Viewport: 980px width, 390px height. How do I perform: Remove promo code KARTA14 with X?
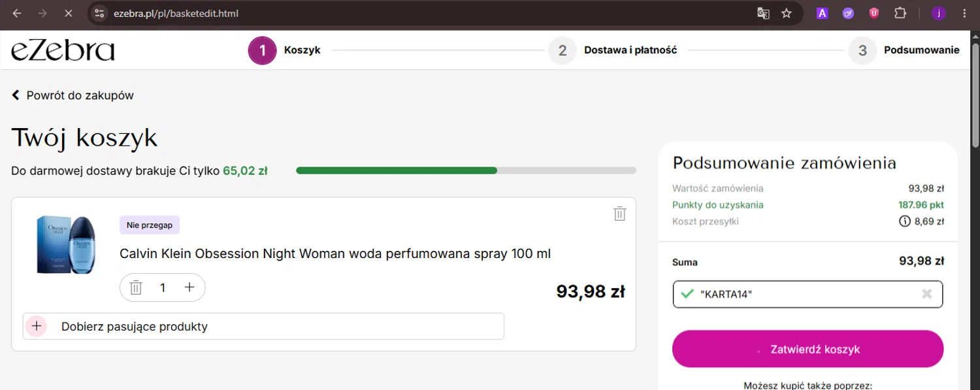926,294
